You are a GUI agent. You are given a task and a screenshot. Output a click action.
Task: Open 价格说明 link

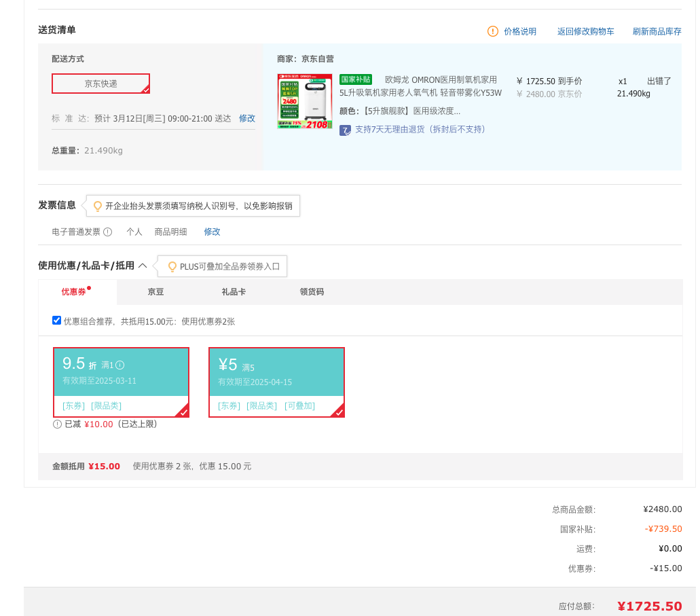(x=520, y=31)
